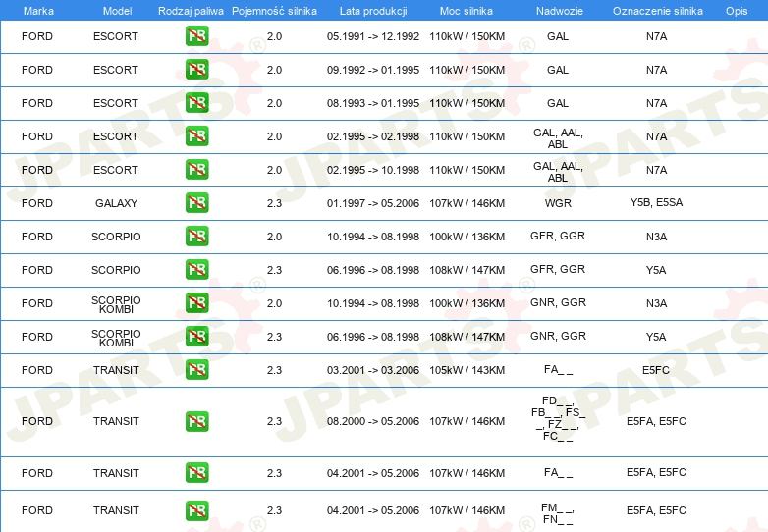The height and width of the screenshot is (532, 768).
Task: Click petrol fuel icon for Escort 05.1991 row
Action: [196, 36]
